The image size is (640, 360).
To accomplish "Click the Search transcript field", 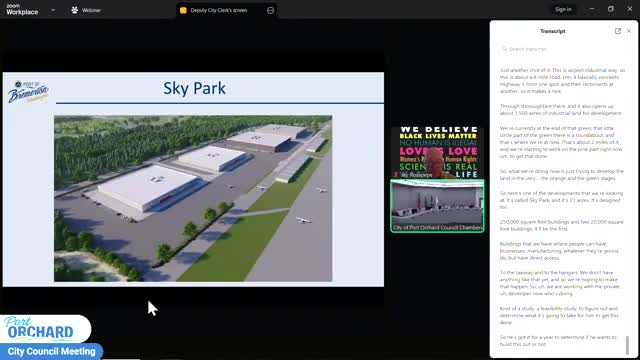I will (563, 49).
